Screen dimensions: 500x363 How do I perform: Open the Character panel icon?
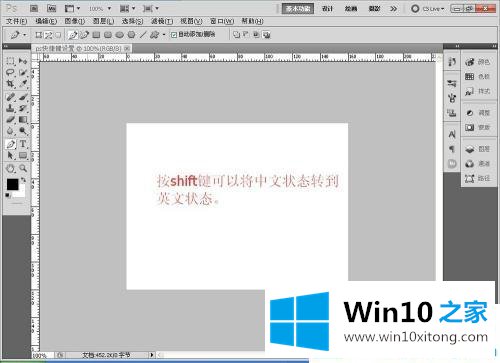(x=452, y=134)
